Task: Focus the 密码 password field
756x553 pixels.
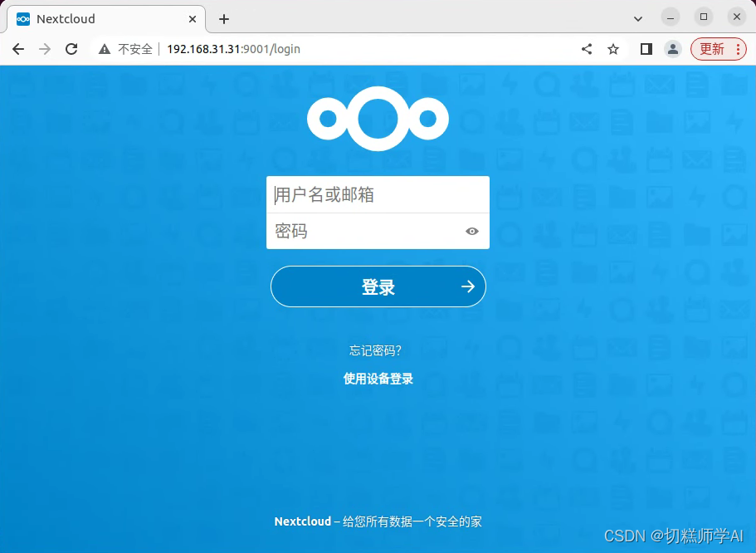Action: [x=378, y=231]
